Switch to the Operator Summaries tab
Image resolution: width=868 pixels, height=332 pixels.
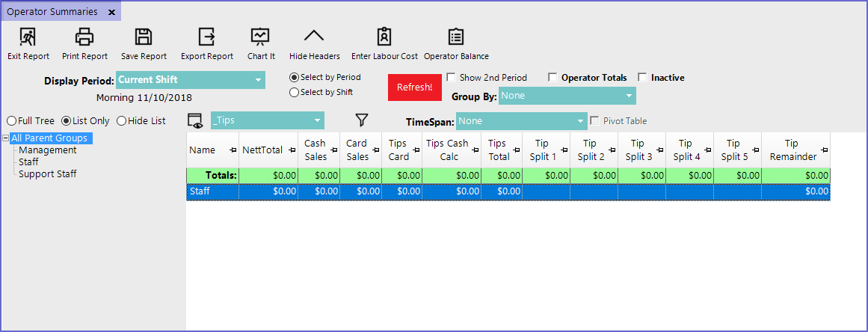52,12
